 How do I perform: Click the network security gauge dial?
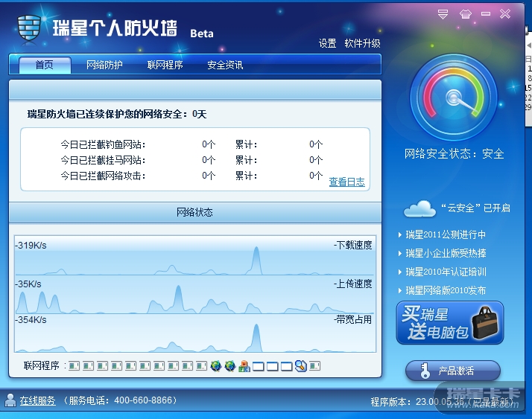point(454,98)
